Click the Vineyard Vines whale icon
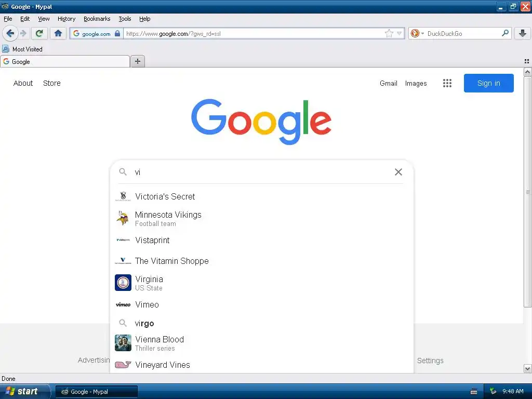 coord(123,365)
